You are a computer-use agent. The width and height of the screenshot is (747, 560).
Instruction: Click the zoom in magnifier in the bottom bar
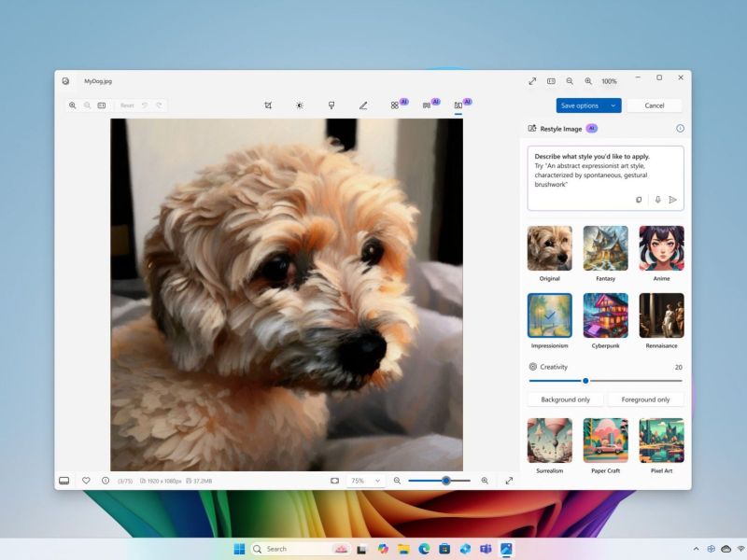(x=485, y=481)
